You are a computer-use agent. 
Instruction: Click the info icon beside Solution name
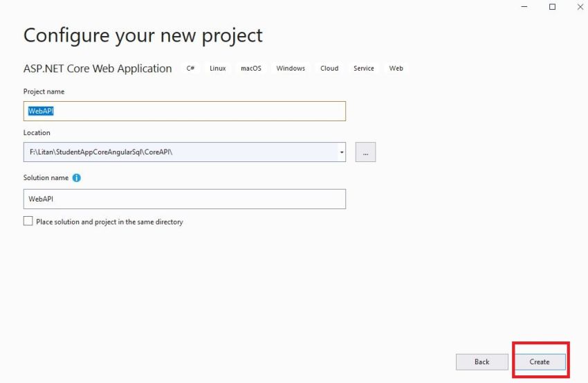(x=76, y=178)
